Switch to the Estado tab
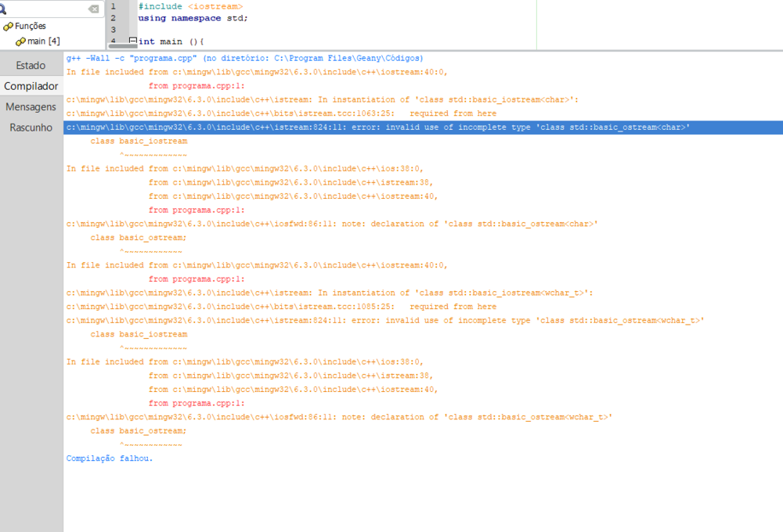783x532 pixels. (31, 65)
